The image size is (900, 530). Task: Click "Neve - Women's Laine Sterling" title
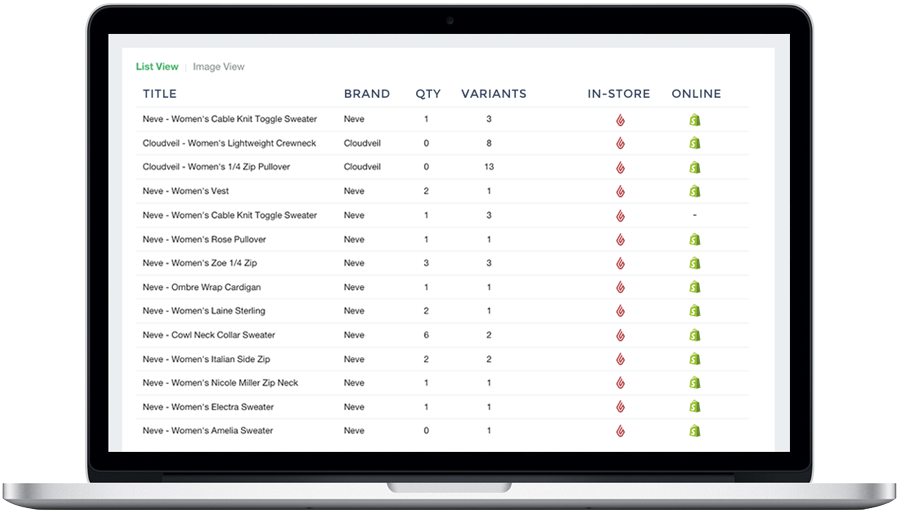pyautogui.click(x=204, y=311)
